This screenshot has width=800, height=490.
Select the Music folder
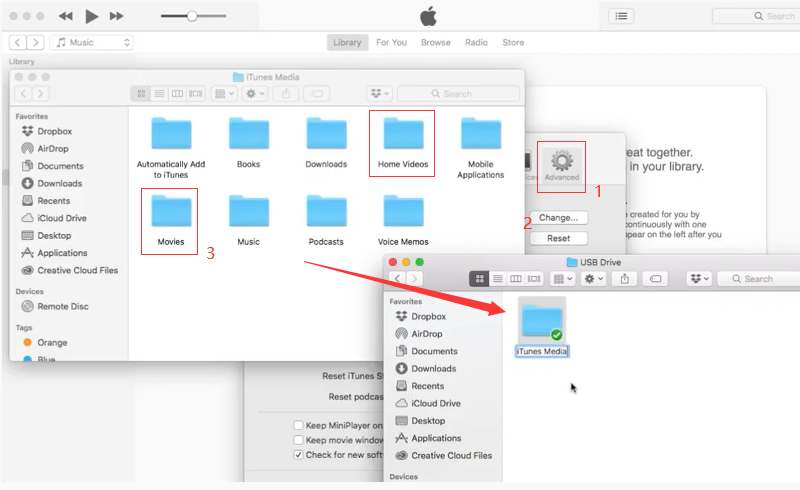[248, 220]
